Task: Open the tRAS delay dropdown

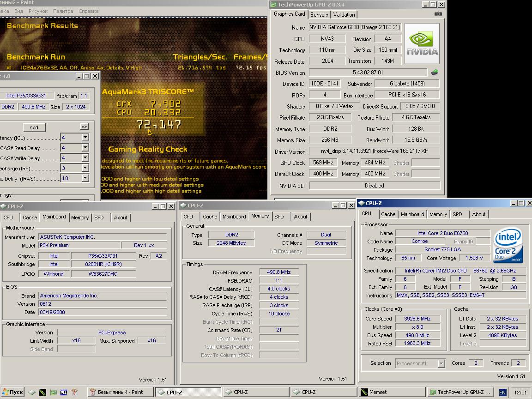Action: 85,178
